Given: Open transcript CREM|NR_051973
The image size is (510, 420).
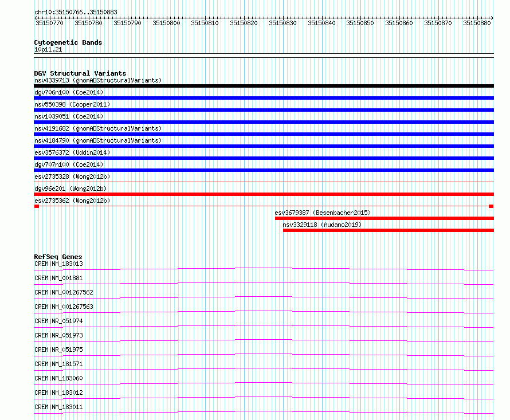Looking at the screenshot, I should tap(58, 335).
